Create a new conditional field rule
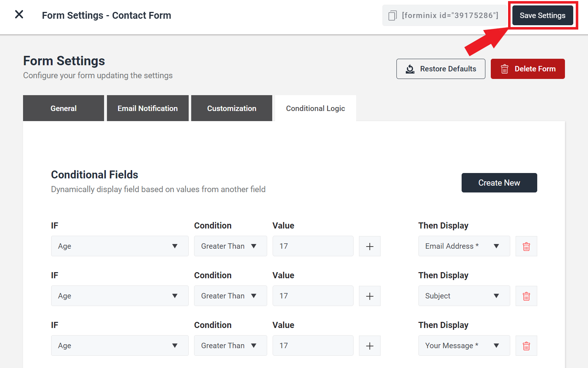This screenshot has height=368, width=588. [499, 183]
